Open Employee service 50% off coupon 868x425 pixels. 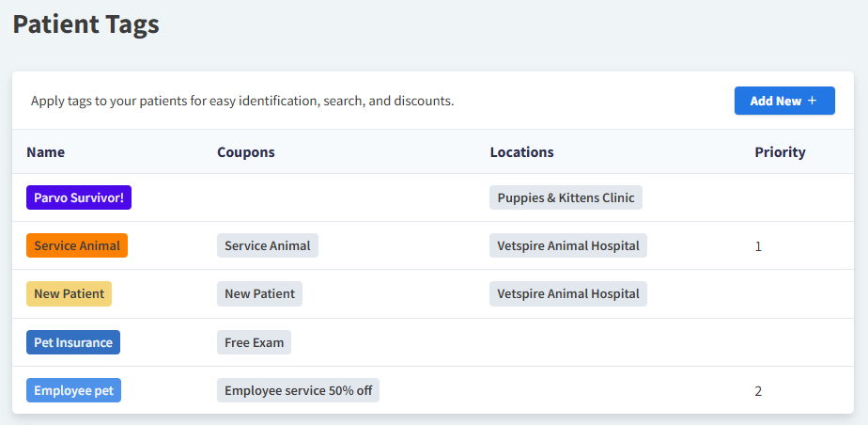298,390
